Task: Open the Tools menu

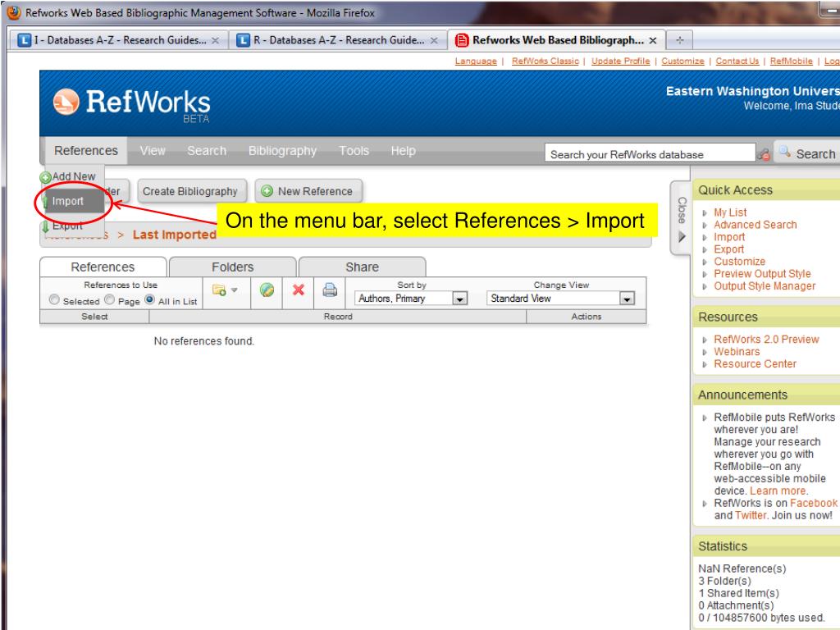Action: point(354,151)
